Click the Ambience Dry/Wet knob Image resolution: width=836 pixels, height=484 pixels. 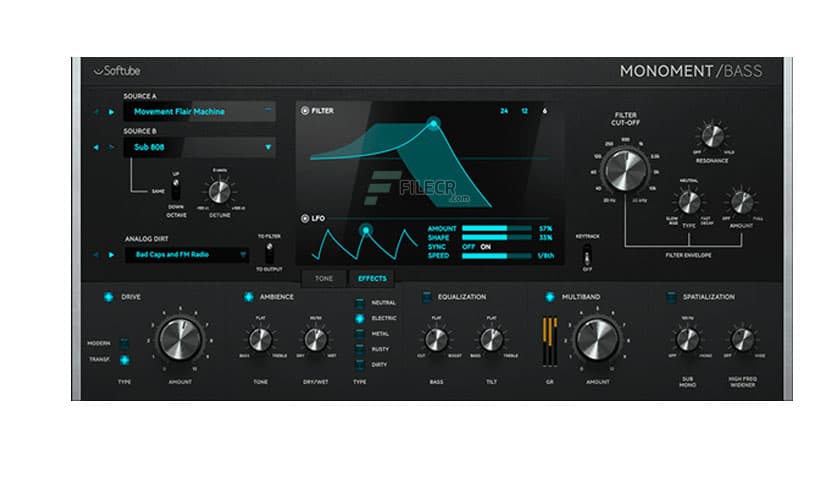tap(315, 340)
